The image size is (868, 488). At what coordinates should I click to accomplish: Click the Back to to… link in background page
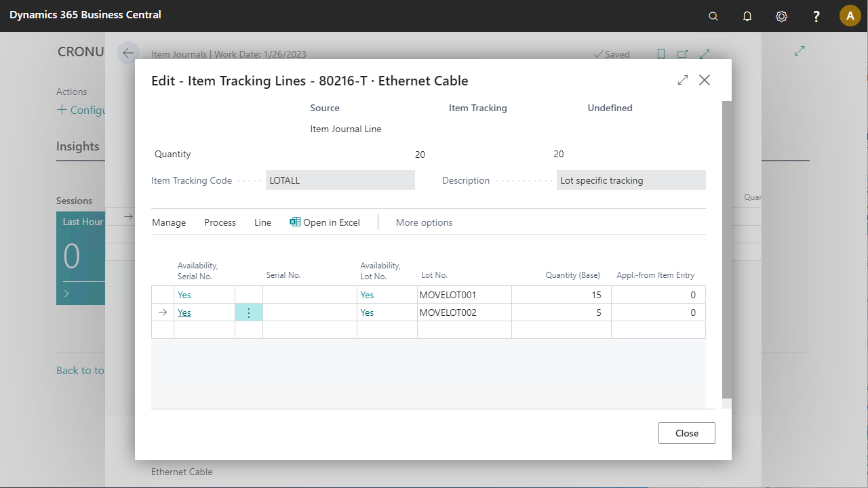pyautogui.click(x=80, y=370)
